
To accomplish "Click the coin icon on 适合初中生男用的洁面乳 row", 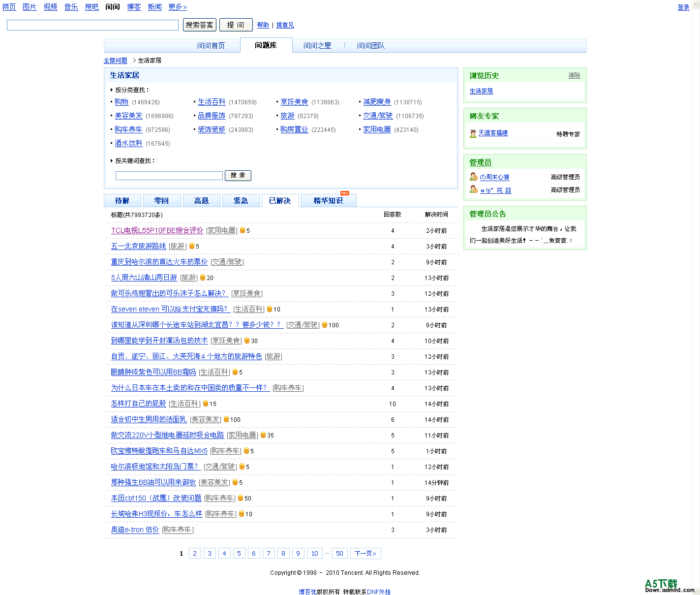I will point(226,419).
